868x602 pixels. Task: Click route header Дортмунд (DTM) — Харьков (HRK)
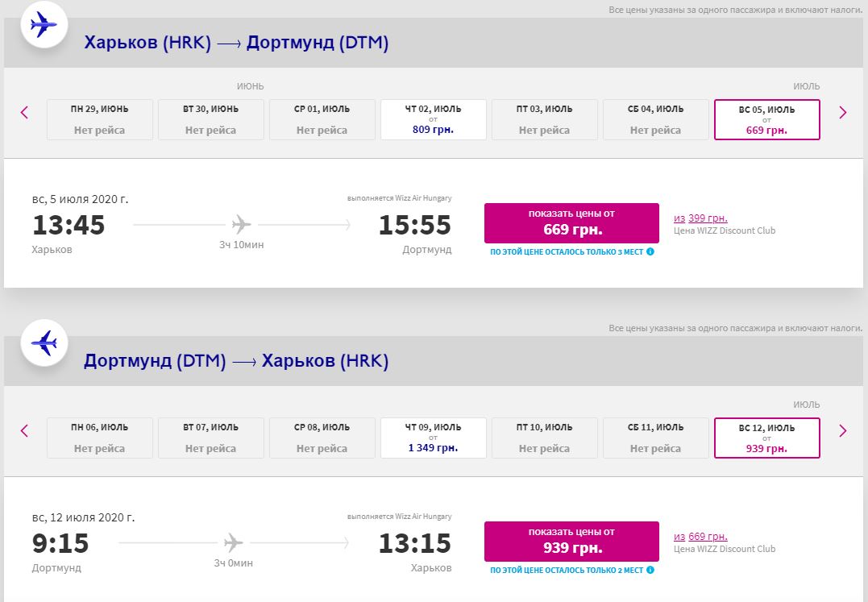[236, 360]
